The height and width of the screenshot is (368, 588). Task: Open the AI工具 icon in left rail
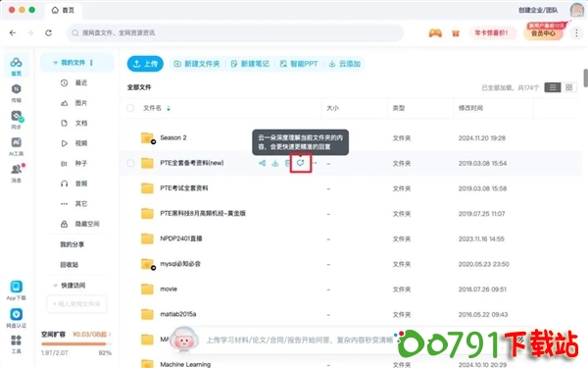(x=16, y=142)
